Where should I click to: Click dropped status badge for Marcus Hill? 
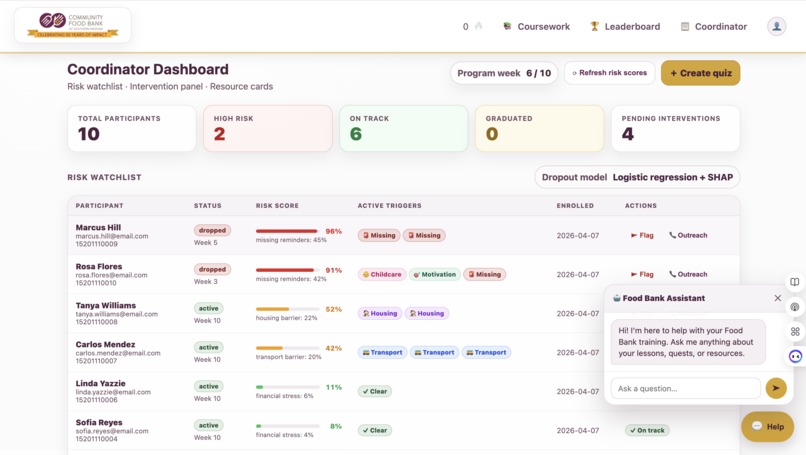[212, 230]
